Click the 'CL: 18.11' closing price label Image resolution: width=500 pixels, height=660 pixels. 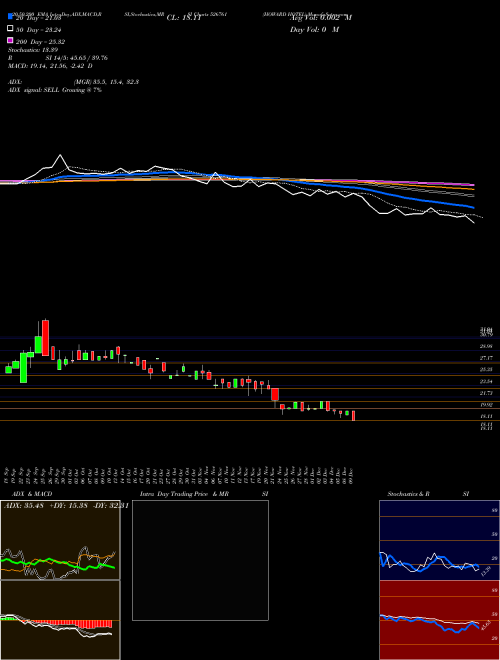(184, 18)
